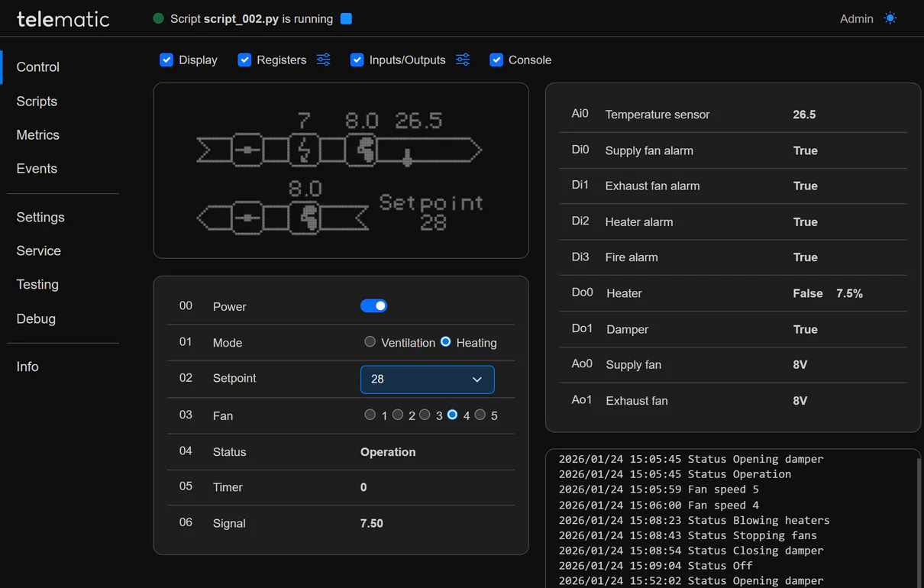
Task: Uncheck the Display checkbox
Action: pyautogui.click(x=166, y=60)
